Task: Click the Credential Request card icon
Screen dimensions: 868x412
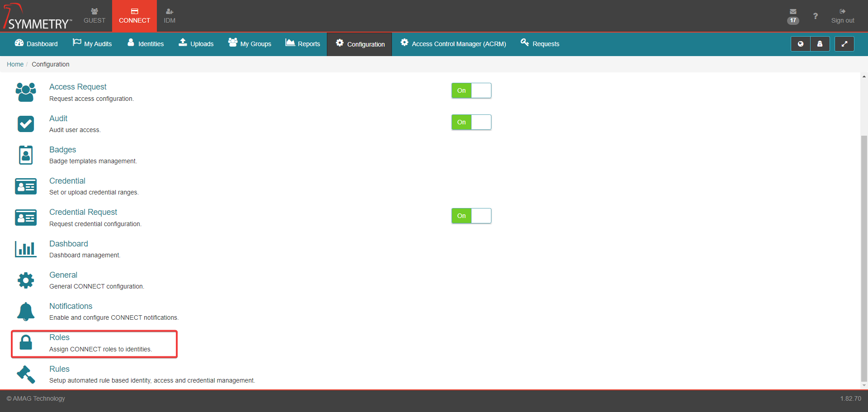Action: (x=26, y=218)
